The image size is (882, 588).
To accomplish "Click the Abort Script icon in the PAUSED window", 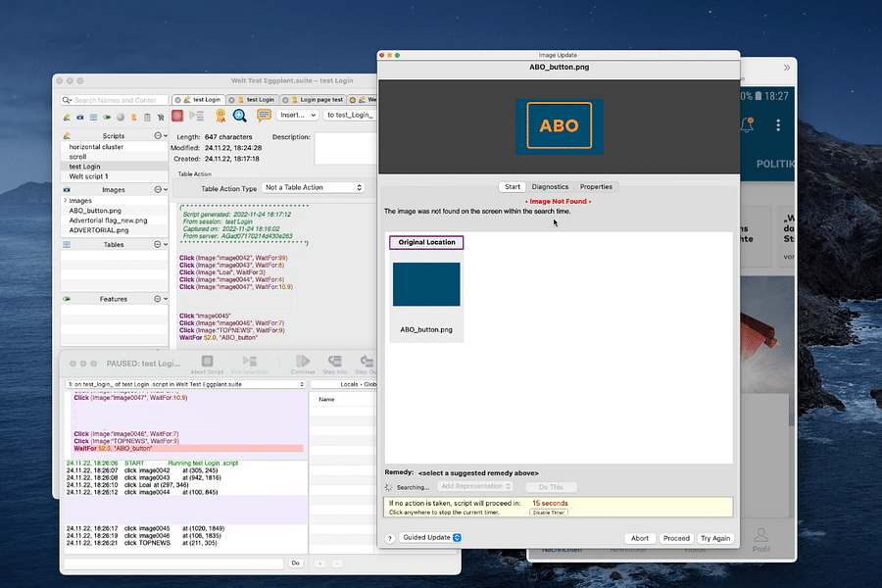I will [207, 363].
